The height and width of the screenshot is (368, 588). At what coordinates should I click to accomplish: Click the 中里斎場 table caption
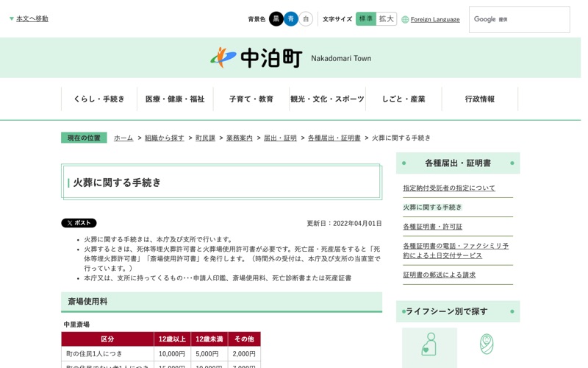tap(76, 325)
